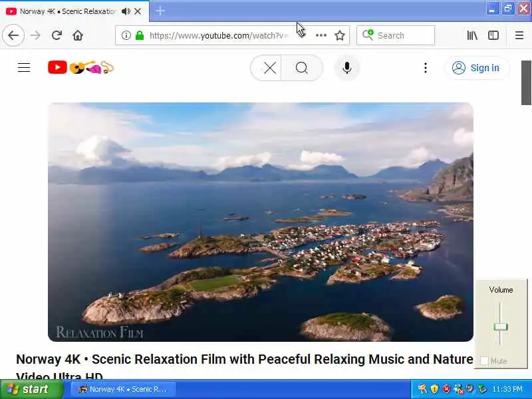Start voice search with the microphone
Image resolution: width=532 pixels, height=399 pixels.
click(346, 68)
